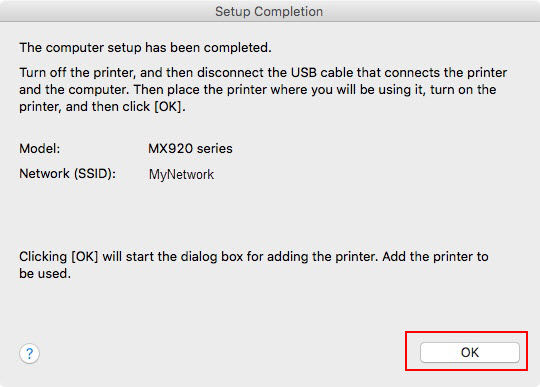Click the words "be used." on last line

pos(45,274)
